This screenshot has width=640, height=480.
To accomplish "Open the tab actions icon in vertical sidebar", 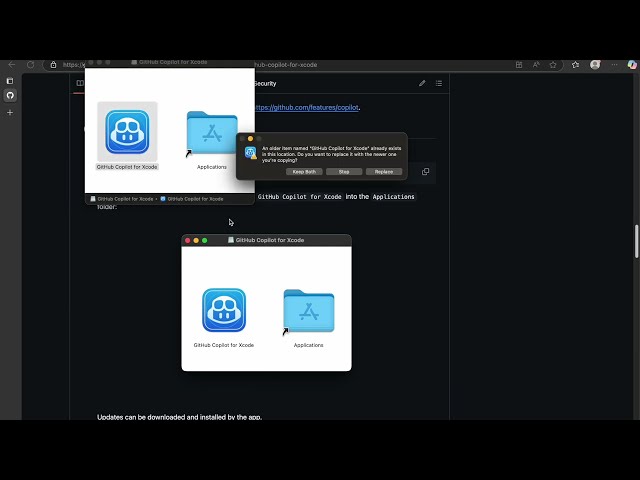I will click(10, 81).
